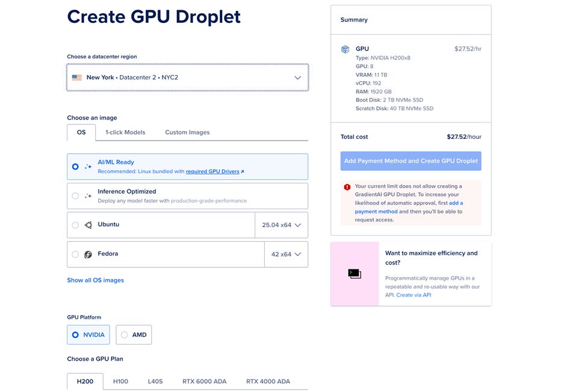Click the sparkle icon beside AI/ML Ready

tap(88, 167)
